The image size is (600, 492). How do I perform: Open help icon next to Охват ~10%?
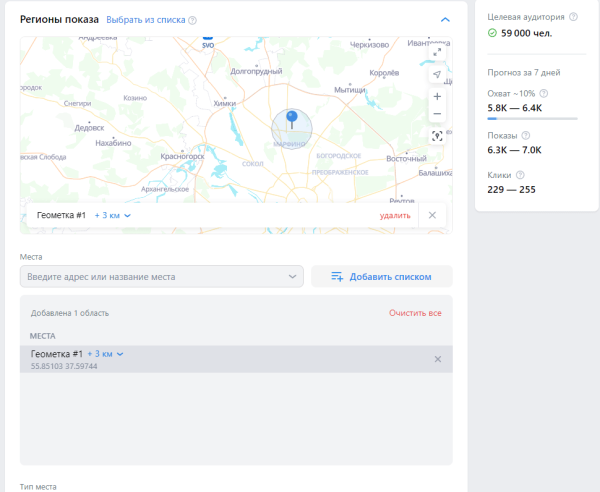(544, 93)
